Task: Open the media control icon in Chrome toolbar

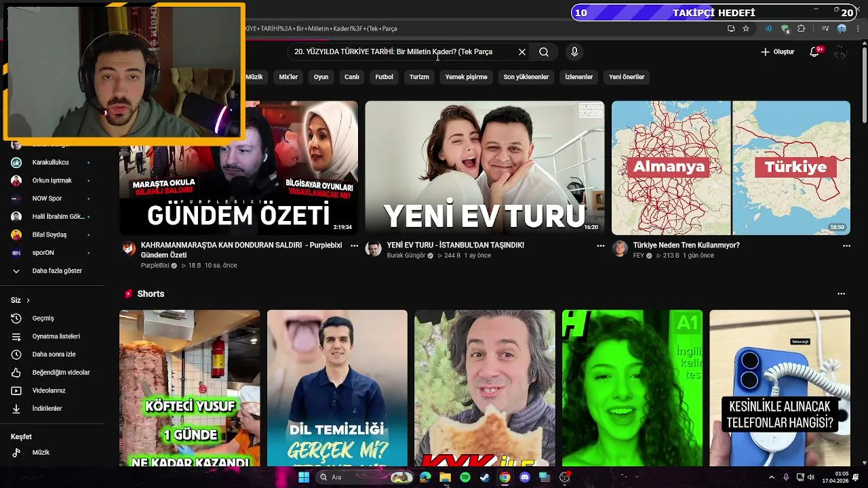Action: [825, 28]
